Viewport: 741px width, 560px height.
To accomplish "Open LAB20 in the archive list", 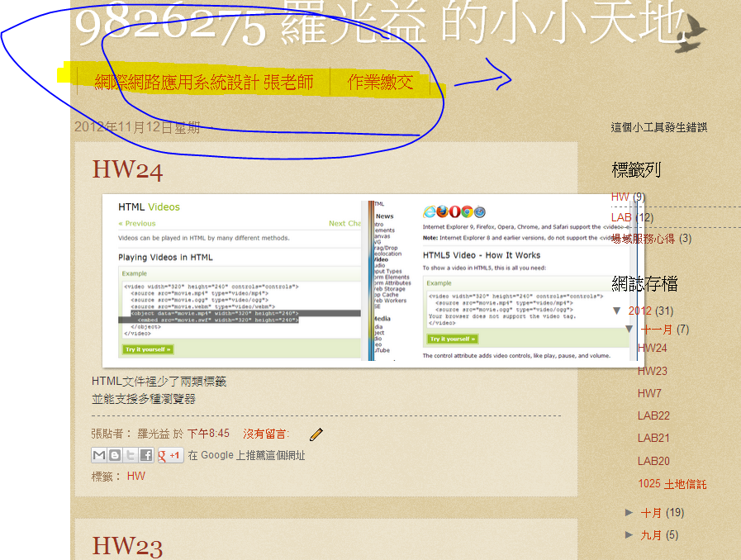I will point(653,461).
